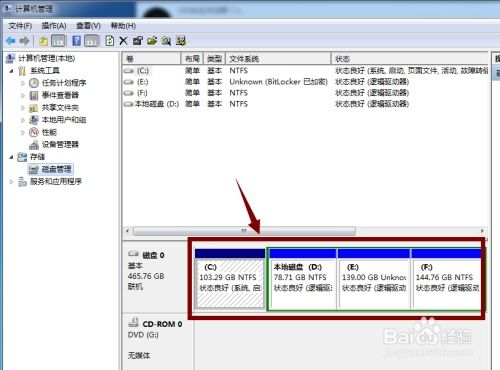Open the 帮助(H) menu
This screenshot has height=370, width=500.
(123, 26)
